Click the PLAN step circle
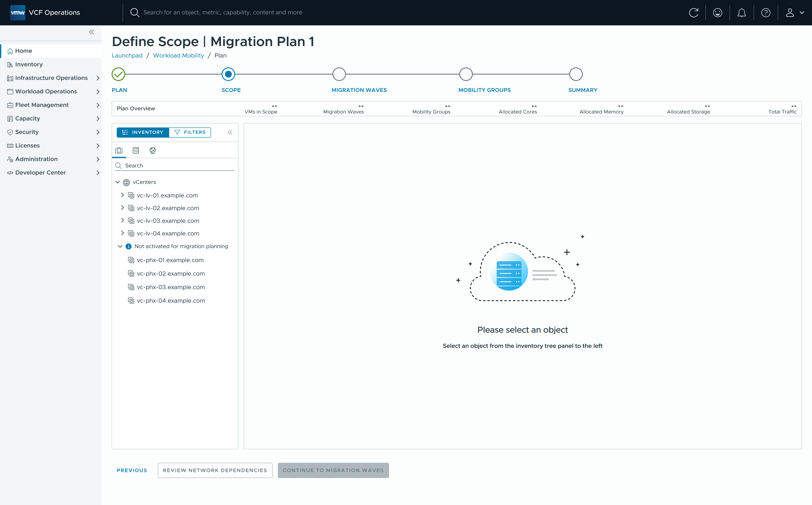Image resolution: width=812 pixels, height=505 pixels. click(118, 74)
